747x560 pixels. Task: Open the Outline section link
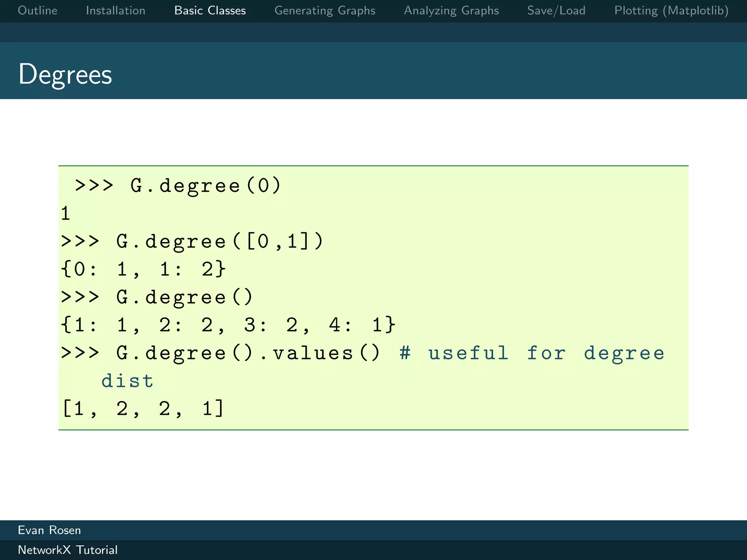38,11
